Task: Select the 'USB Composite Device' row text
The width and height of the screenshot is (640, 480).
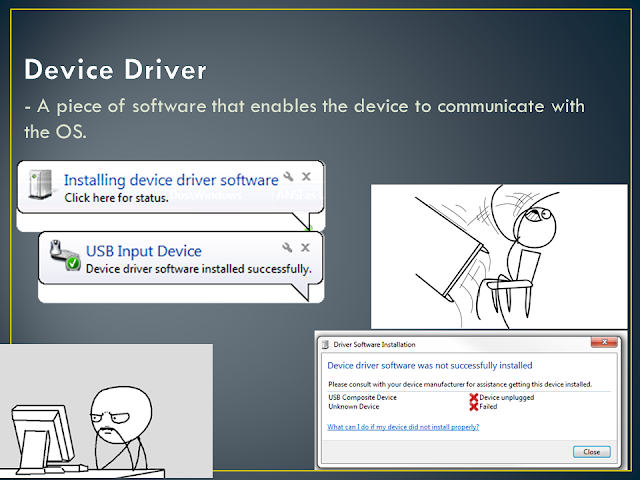Action: [x=362, y=398]
